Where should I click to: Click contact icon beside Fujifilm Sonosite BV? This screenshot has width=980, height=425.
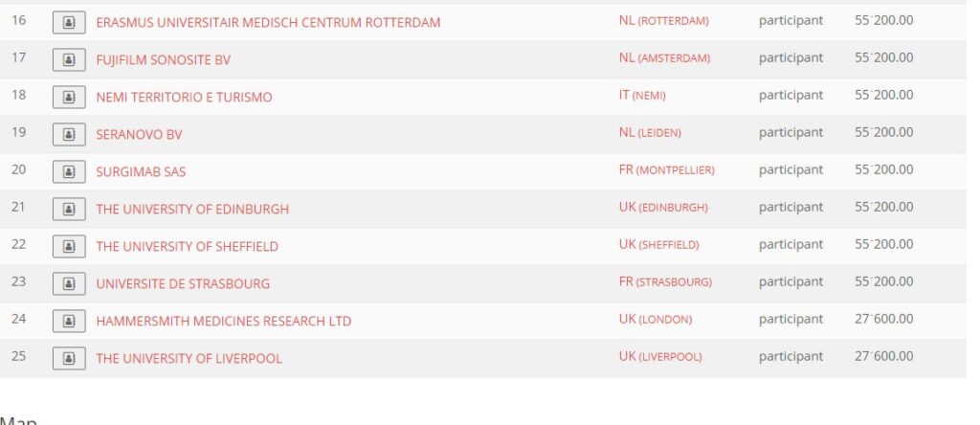[x=69, y=60]
